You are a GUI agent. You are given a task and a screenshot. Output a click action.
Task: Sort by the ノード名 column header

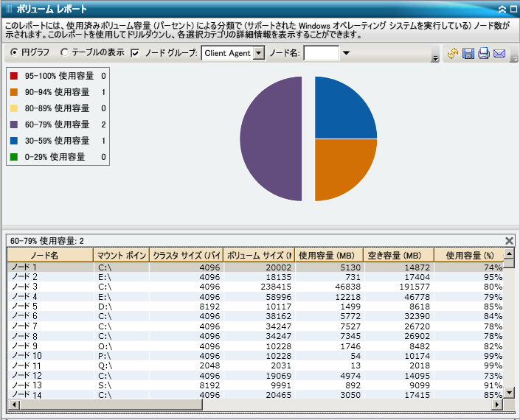coord(50,255)
